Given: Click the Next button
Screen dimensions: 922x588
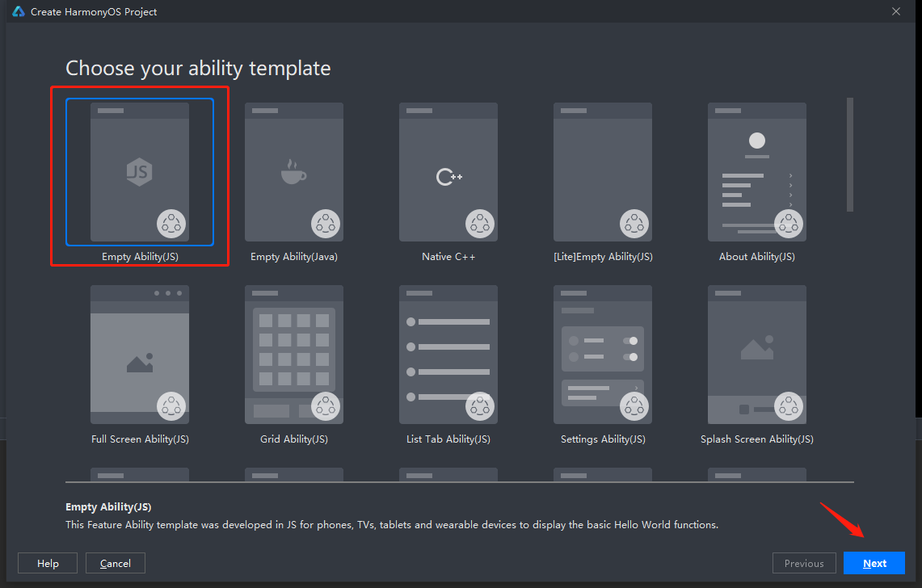Looking at the screenshot, I should tap(874, 564).
